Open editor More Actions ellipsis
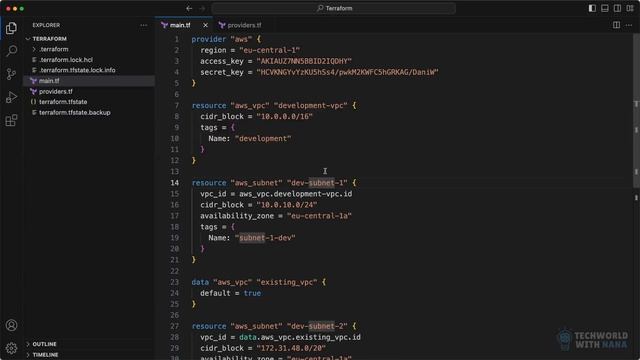The width and height of the screenshot is (640, 360). tap(629, 25)
